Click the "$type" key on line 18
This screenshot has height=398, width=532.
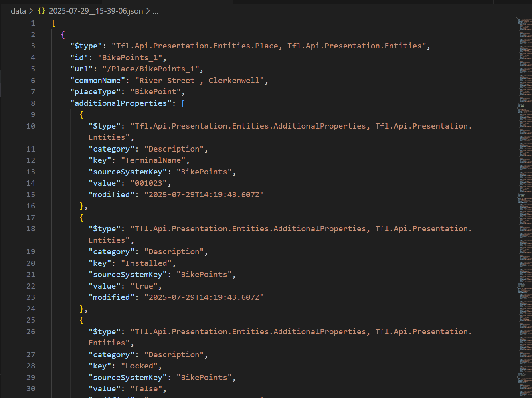point(105,229)
